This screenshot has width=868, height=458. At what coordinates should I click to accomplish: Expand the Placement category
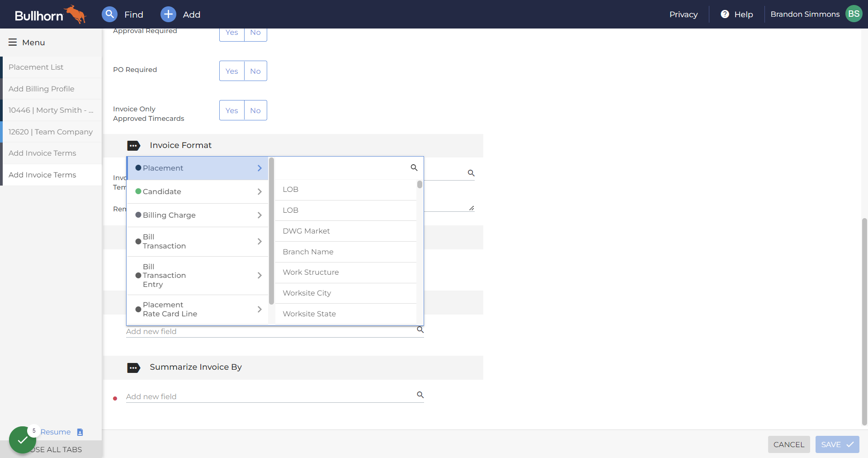(198, 168)
